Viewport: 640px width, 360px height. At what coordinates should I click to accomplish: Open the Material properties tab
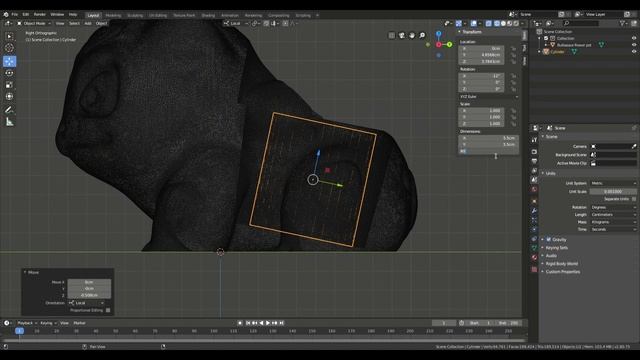[534, 258]
